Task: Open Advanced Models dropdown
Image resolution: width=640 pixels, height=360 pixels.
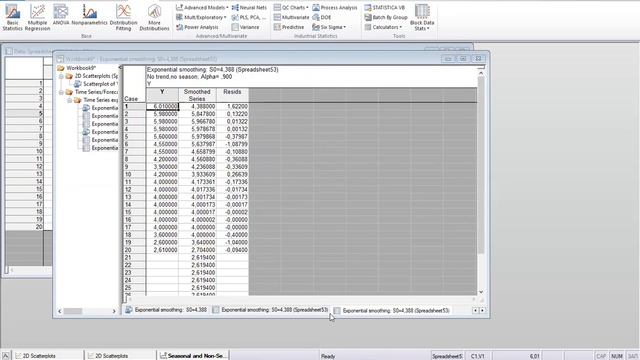Action: pos(202,7)
